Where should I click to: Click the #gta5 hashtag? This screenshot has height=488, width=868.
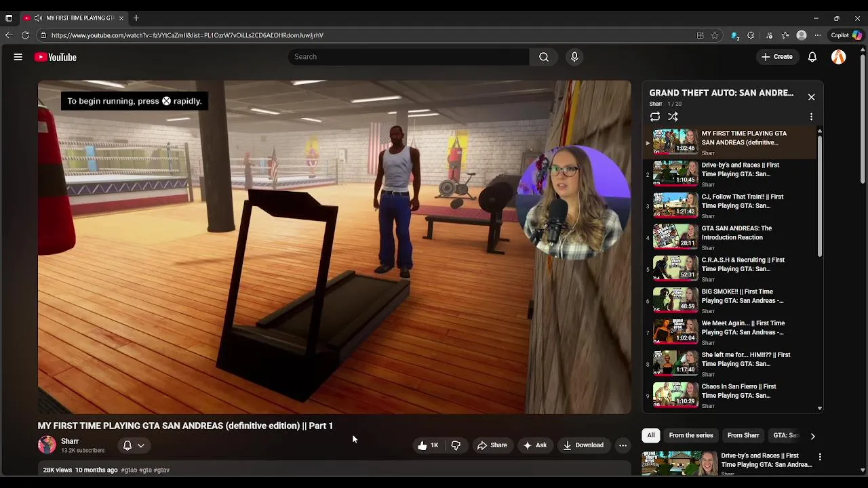click(129, 470)
